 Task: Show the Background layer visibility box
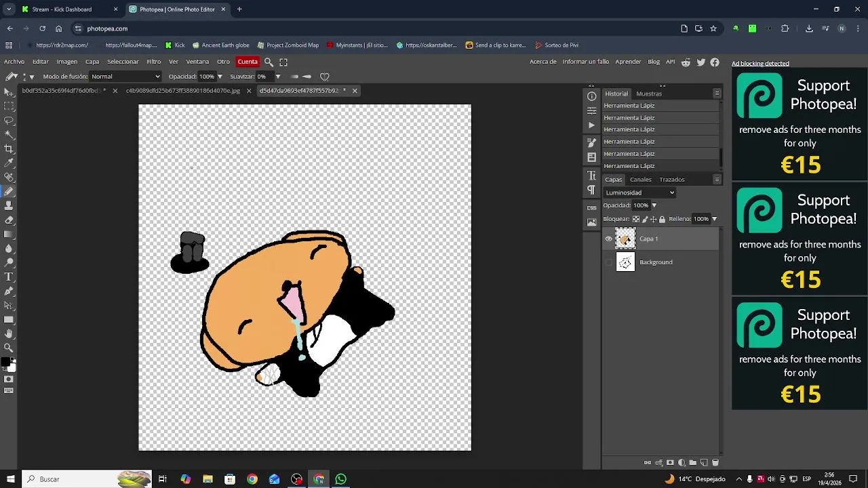coord(608,262)
